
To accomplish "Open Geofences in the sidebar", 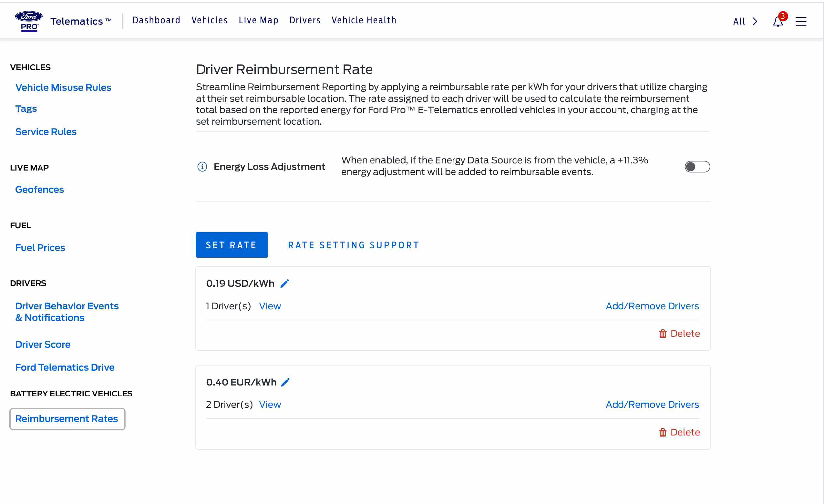I will [40, 189].
